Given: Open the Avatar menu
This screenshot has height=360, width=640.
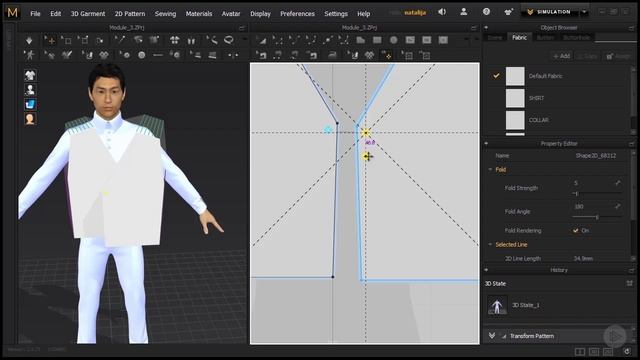Looking at the screenshot, I should pos(231,13).
